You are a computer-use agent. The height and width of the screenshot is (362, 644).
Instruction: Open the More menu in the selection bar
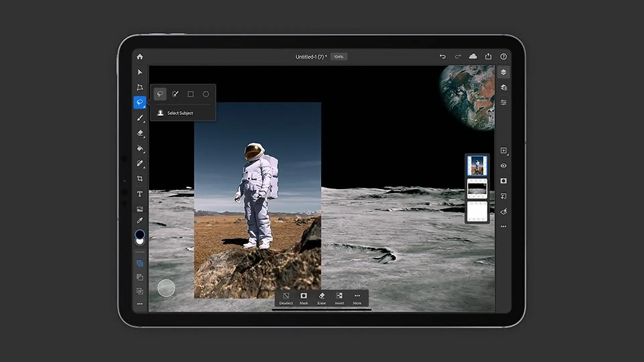click(x=357, y=298)
